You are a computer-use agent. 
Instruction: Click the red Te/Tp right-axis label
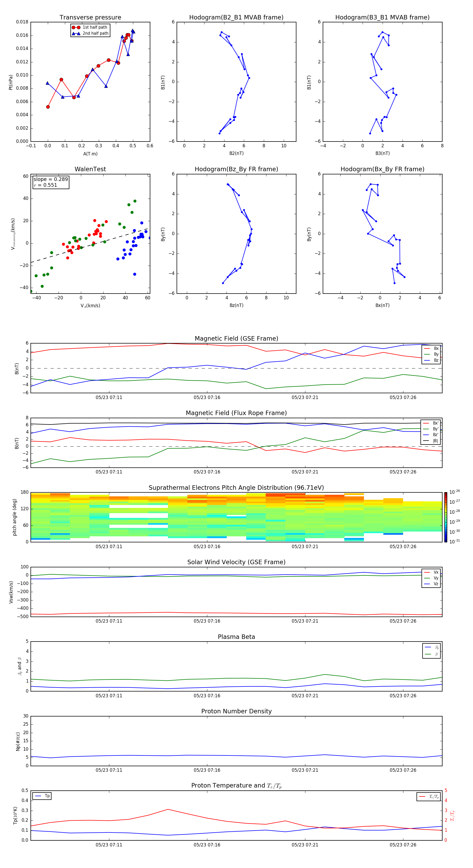[453, 816]
